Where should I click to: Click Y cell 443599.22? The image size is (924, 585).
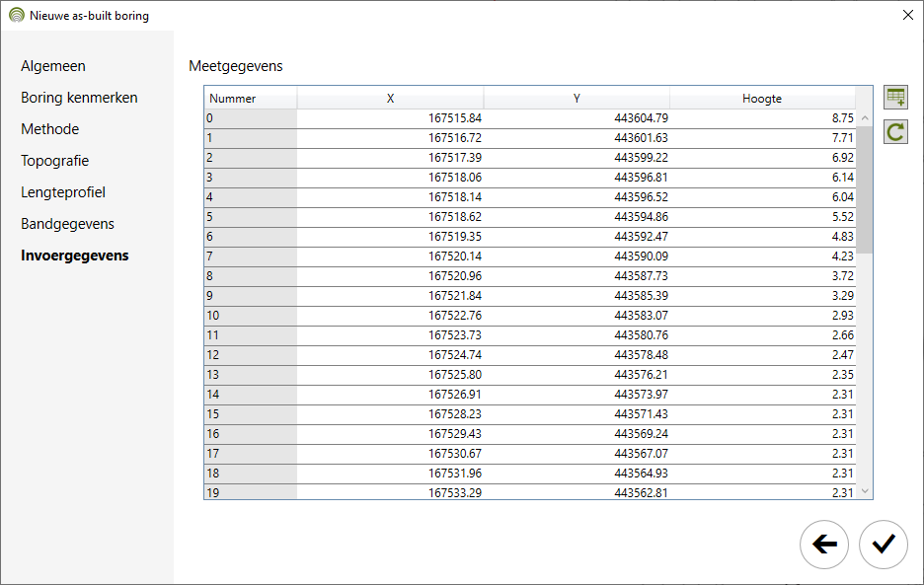coord(577,158)
